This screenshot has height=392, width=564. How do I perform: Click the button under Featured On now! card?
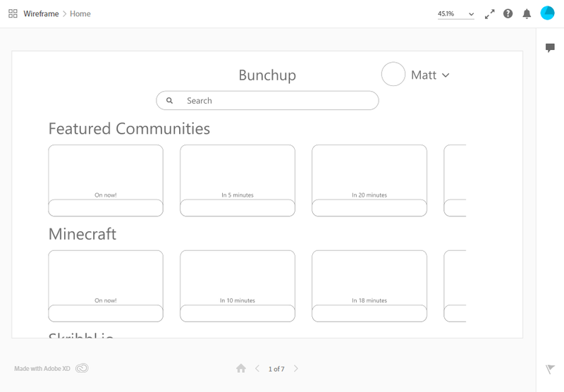coord(106,208)
